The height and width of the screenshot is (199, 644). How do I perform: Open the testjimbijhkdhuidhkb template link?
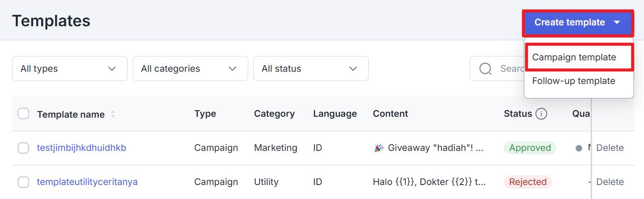pos(81,148)
